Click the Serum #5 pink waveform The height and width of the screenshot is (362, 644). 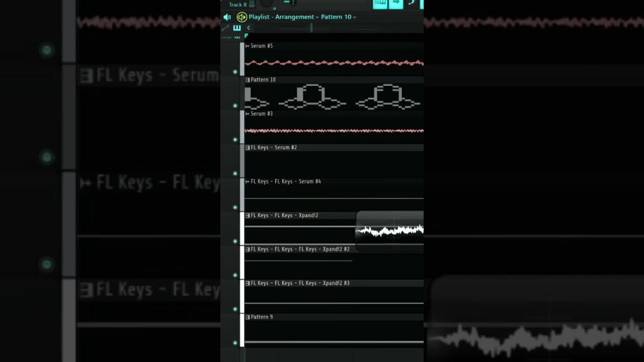pyautogui.click(x=334, y=63)
